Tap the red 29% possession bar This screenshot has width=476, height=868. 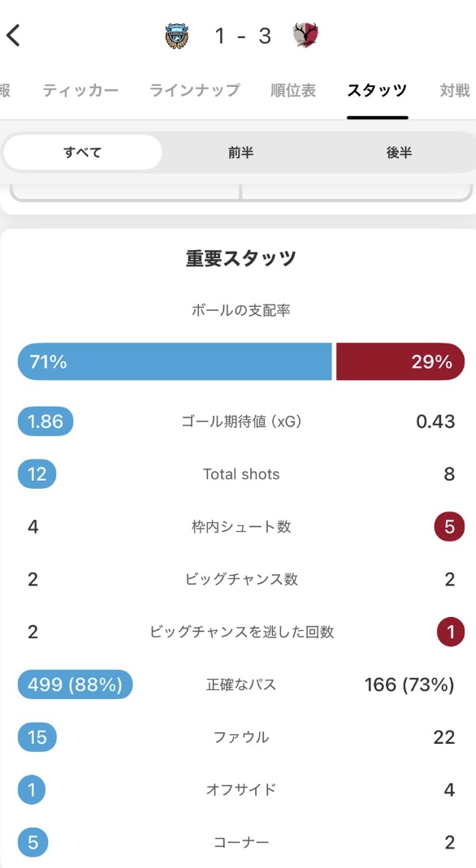(400, 362)
